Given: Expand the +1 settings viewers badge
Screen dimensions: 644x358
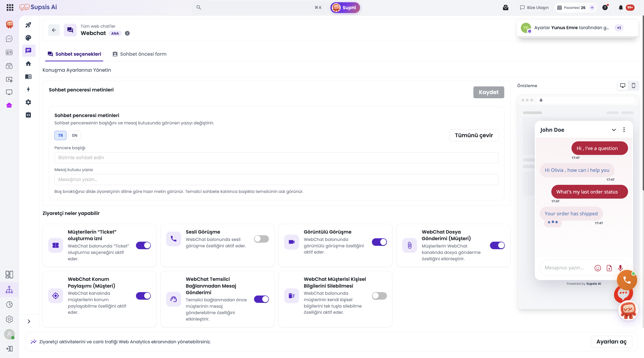Looking at the screenshot, I should 619,28.
